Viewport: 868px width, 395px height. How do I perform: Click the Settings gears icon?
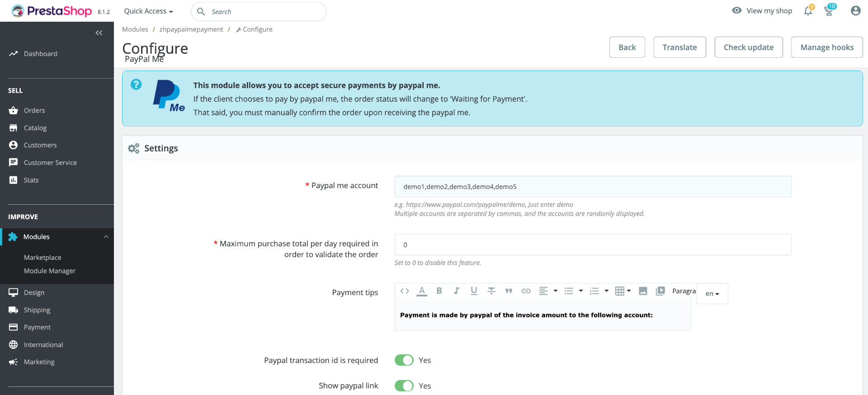point(134,148)
